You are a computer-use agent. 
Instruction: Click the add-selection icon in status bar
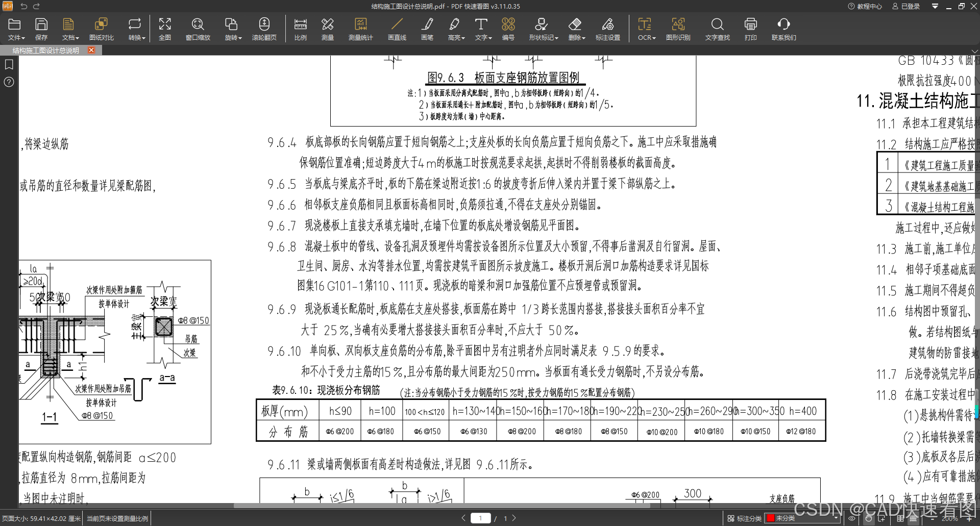pos(882,518)
